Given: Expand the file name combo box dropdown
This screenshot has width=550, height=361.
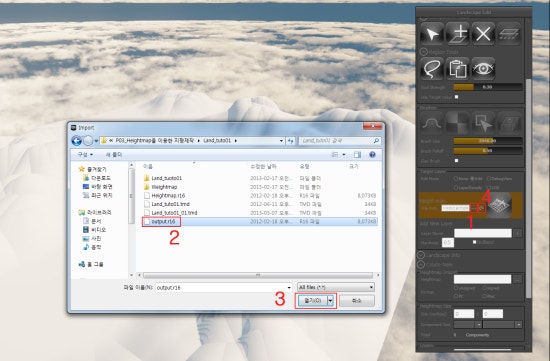Looking at the screenshot, I should pyautogui.click(x=289, y=287).
